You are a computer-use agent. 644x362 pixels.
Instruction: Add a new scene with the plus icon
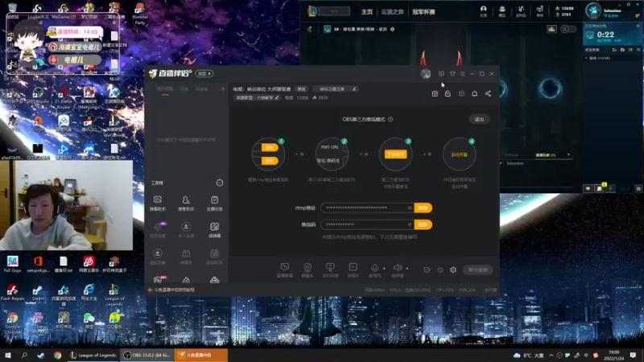(223, 88)
